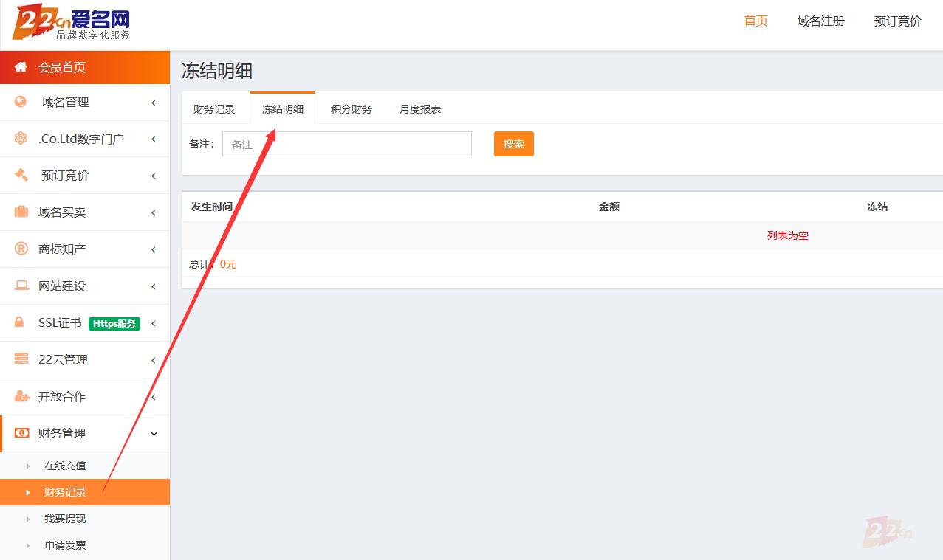
Task: Expand the 网站建设 chevron
Action: point(154,286)
